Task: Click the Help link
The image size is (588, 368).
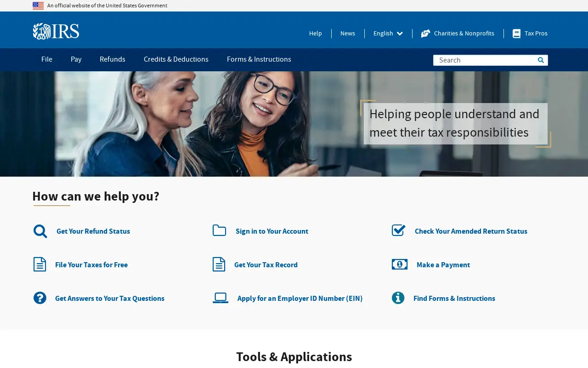Action: (316, 34)
